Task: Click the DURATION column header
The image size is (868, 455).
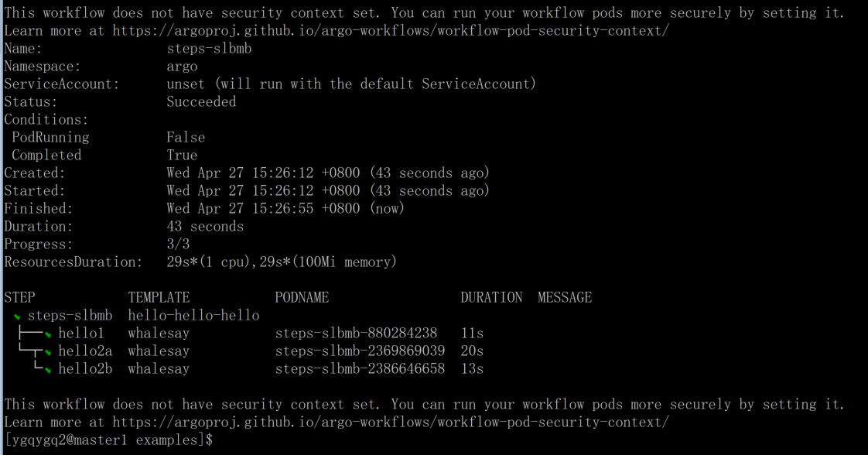Action: pos(491,298)
